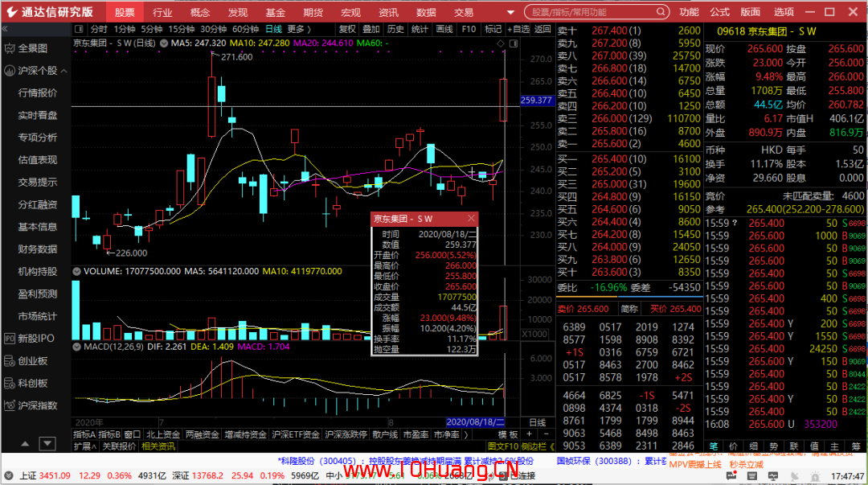Click the sidebar scroll-up triangle
This screenshot has height=485, width=868.
click(25, 444)
